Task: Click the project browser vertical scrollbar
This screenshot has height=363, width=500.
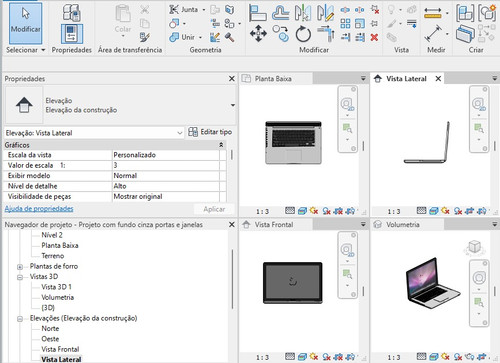Action: 232,279
